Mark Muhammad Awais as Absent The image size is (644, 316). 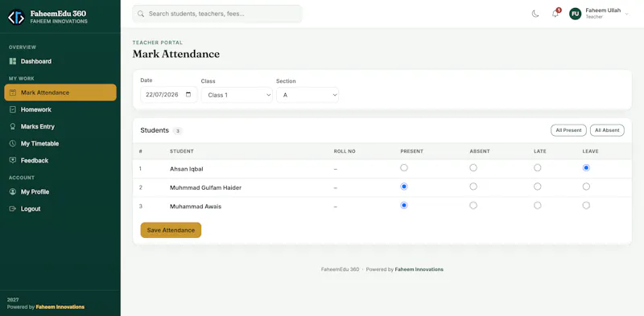tap(473, 206)
